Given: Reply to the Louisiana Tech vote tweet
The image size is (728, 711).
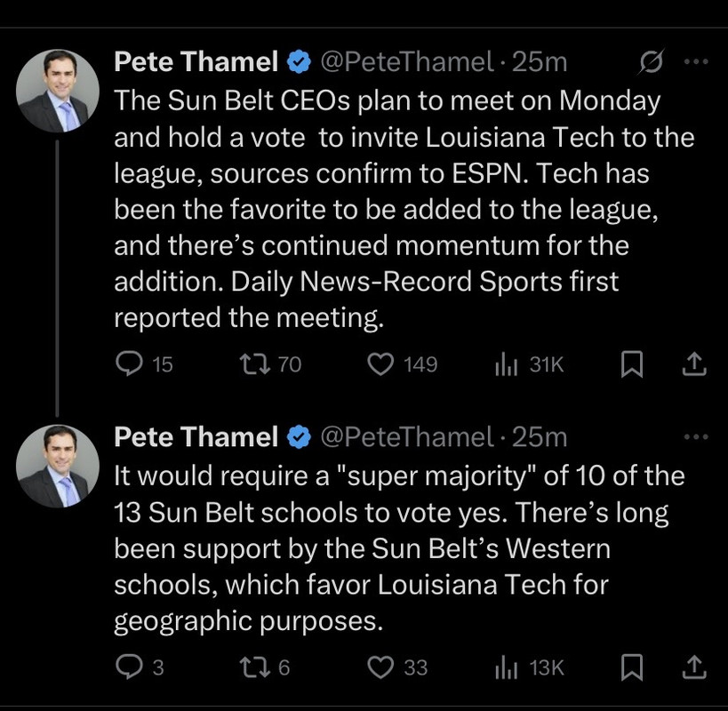Looking at the screenshot, I should [131, 364].
